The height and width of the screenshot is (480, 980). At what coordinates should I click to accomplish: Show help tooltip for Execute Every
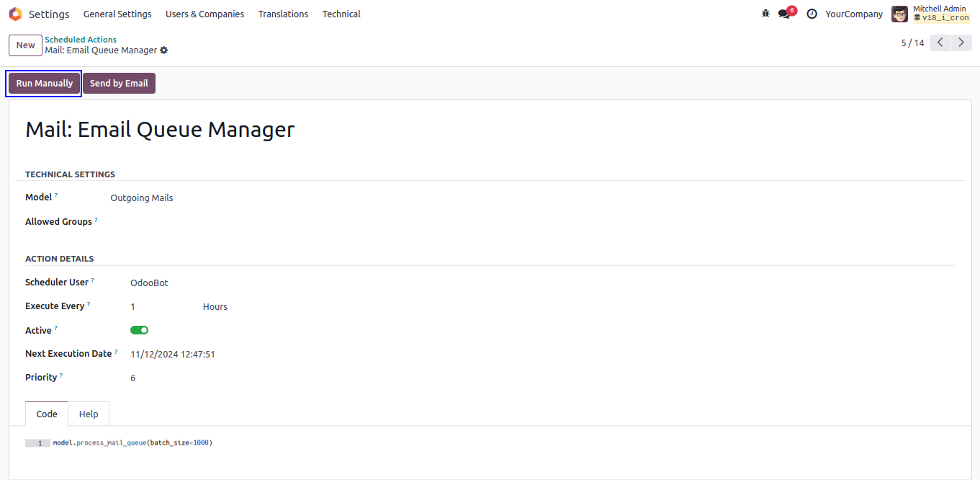89,304
